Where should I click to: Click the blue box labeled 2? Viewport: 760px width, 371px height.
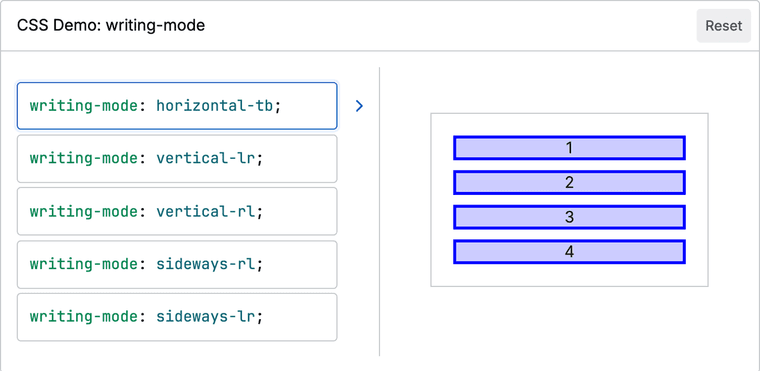click(x=569, y=183)
